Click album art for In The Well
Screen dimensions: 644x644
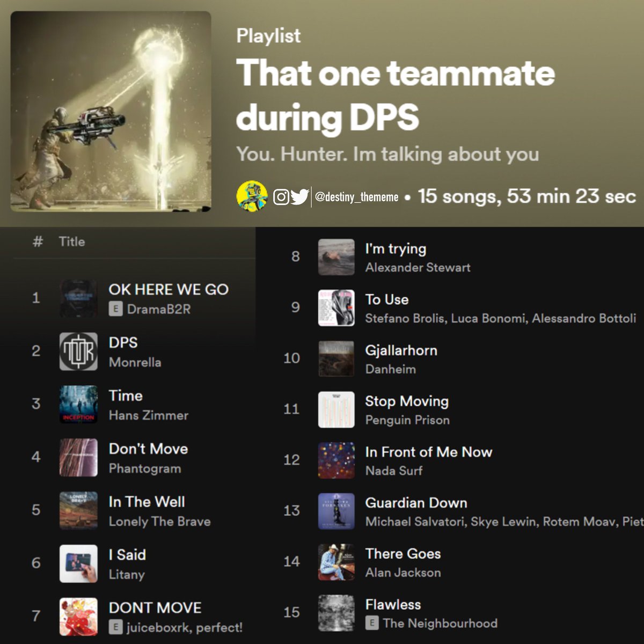tap(78, 510)
